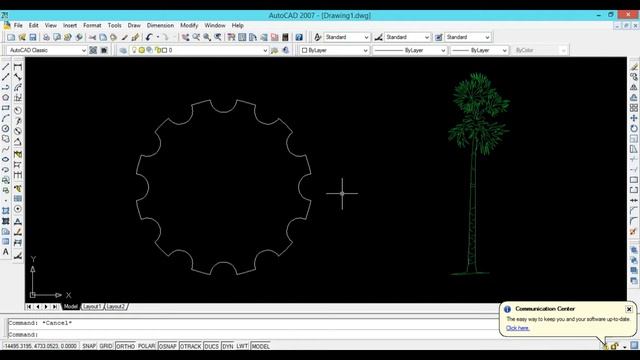Select the Ellipse draw tool
This screenshot has width=640, height=360.
(x=6, y=159)
